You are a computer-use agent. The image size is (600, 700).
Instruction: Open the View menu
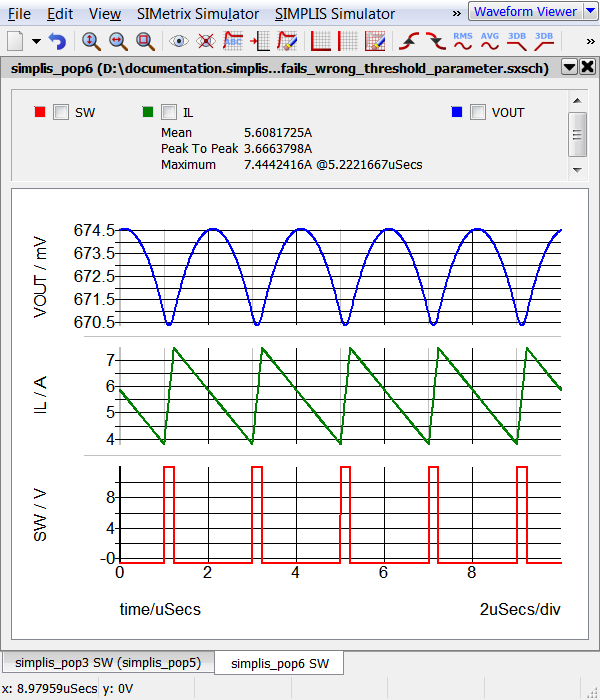point(104,14)
